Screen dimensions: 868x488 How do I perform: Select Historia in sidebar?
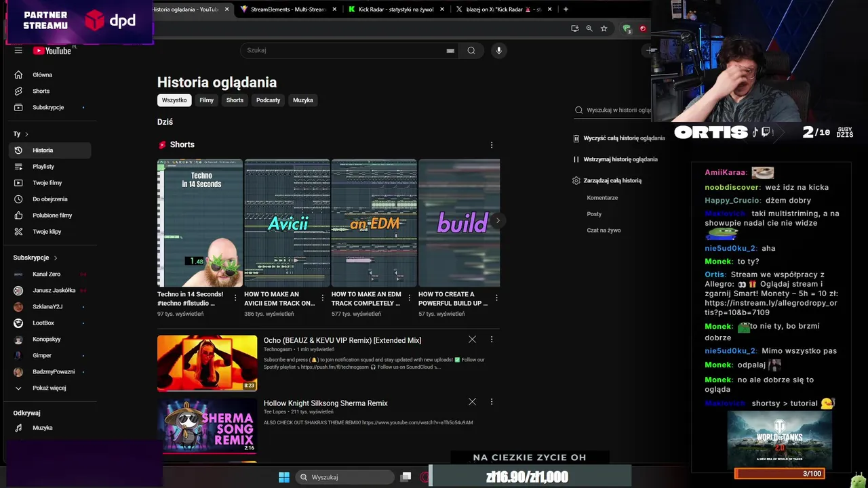pos(50,150)
